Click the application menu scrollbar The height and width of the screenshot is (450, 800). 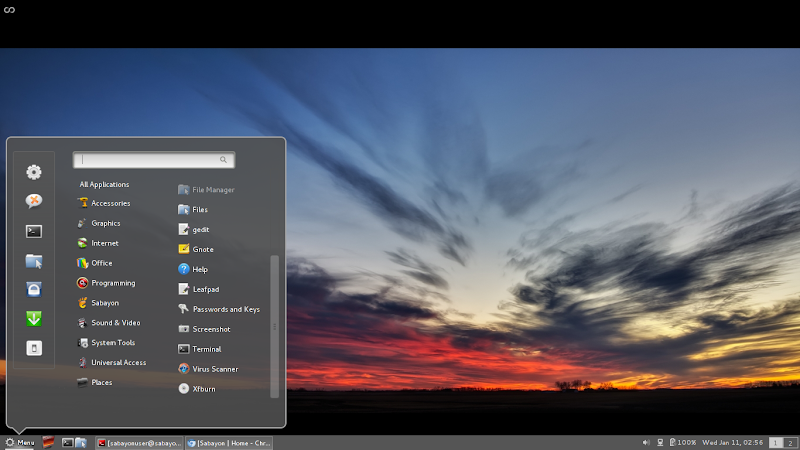pos(274,325)
